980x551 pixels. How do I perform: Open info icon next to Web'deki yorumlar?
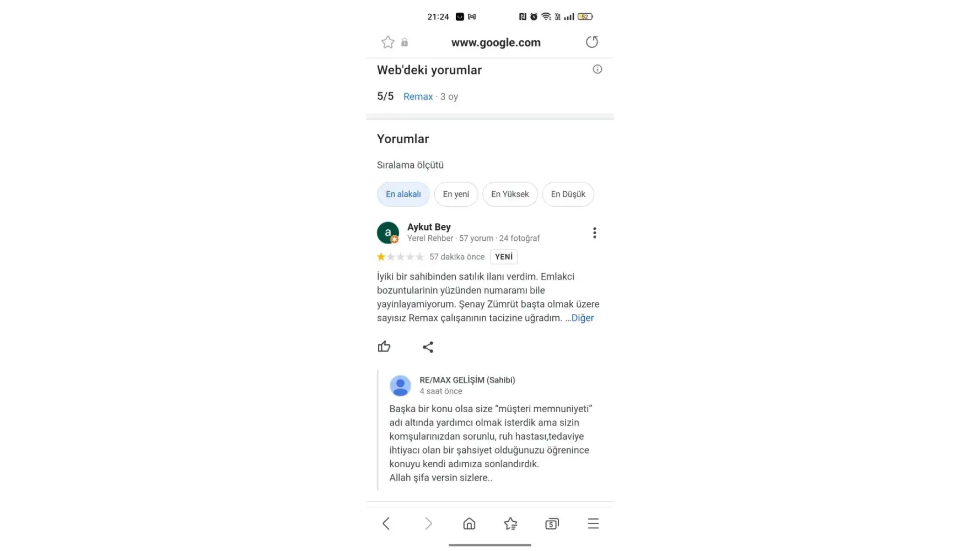pyautogui.click(x=597, y=69)
